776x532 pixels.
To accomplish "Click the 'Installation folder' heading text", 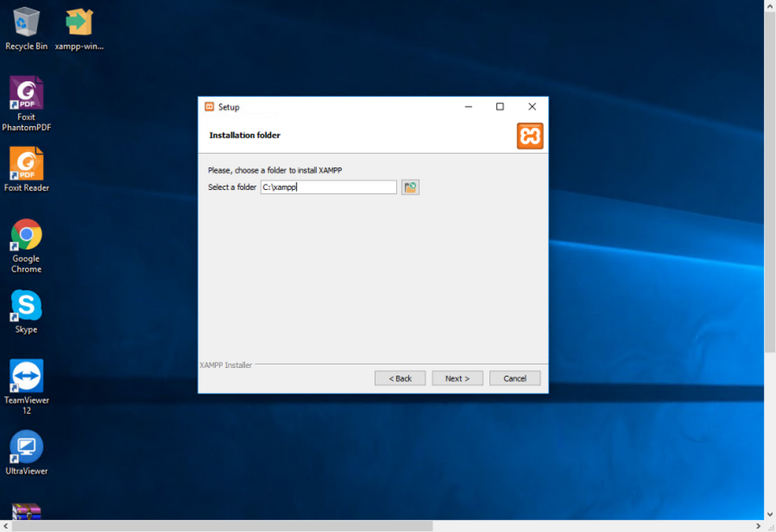I will click(x=244, y=135).
